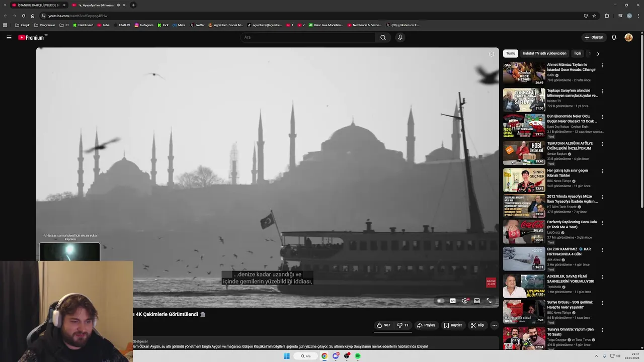Open the Dashboard bookmark

[83, 25]
